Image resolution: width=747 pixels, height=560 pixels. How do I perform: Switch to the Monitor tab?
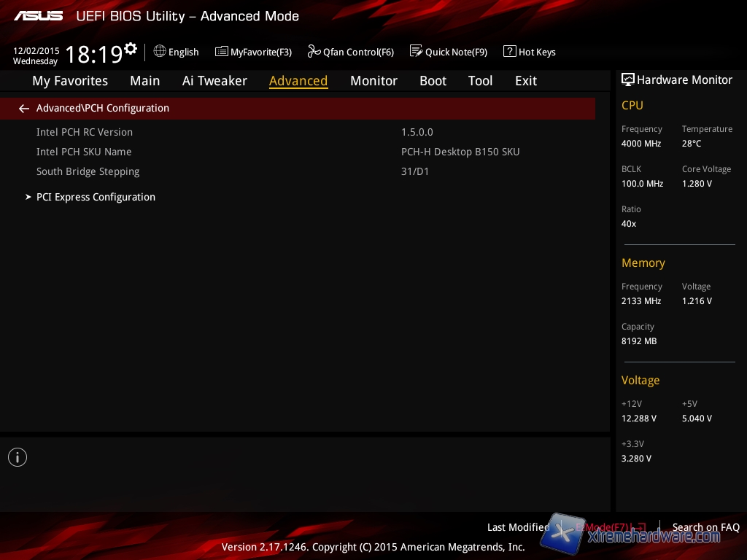point(373,81)
